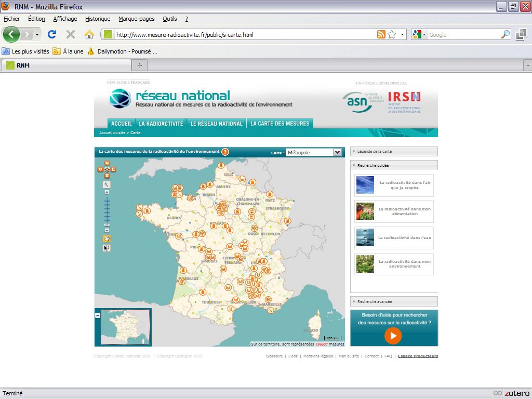Click the orange help question mark icon
Viewport: 532px width, 399px height.
(225, 152)
